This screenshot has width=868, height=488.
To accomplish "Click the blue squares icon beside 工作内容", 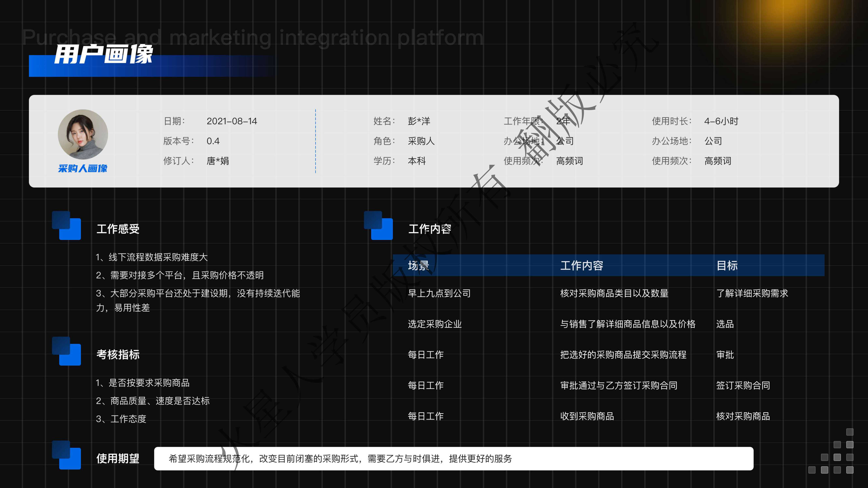I will point(378,225).
